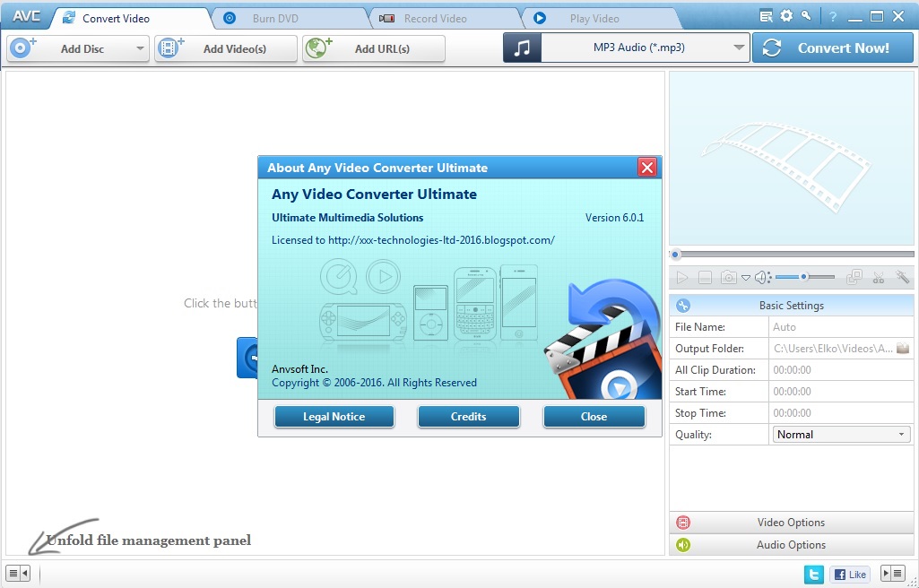The height and width of the screenshot is (588, 919).
Task: Click the registration key icon
Action: [806, 16]
